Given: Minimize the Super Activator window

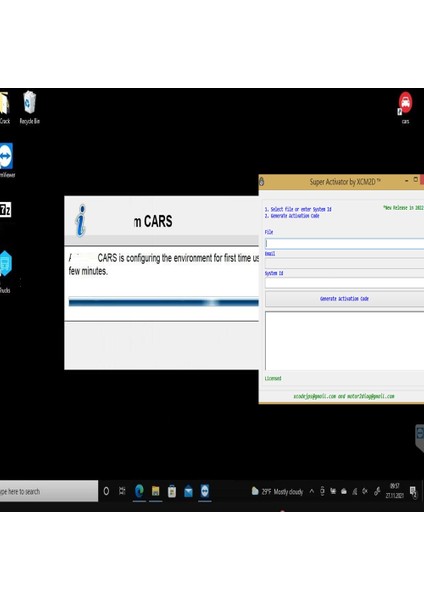Looking at the screenshot, I should pos(406,180).
